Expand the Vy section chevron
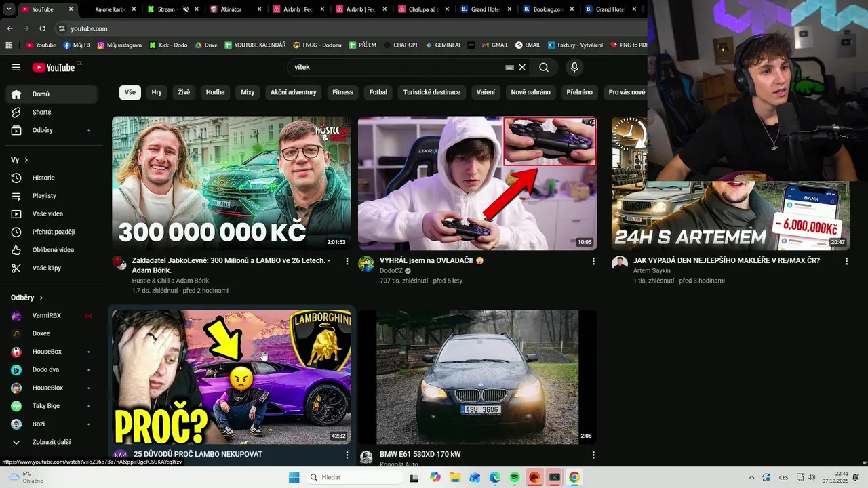This screenshot has height=488, width=868. [x=26, y=160]
